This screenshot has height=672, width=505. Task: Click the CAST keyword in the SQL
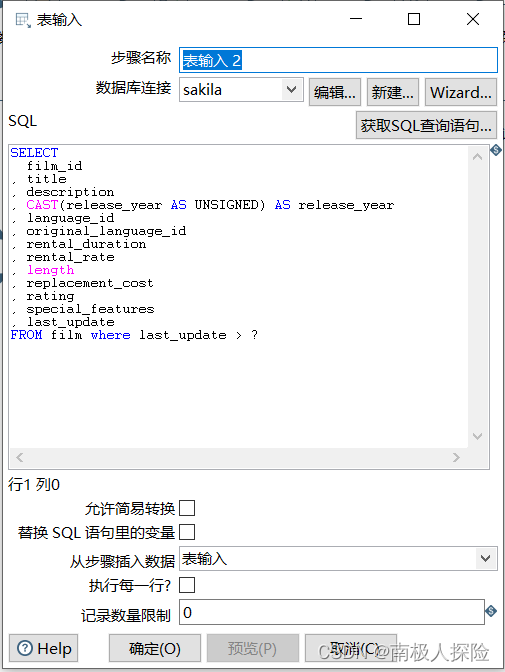(x=42, y=205)
